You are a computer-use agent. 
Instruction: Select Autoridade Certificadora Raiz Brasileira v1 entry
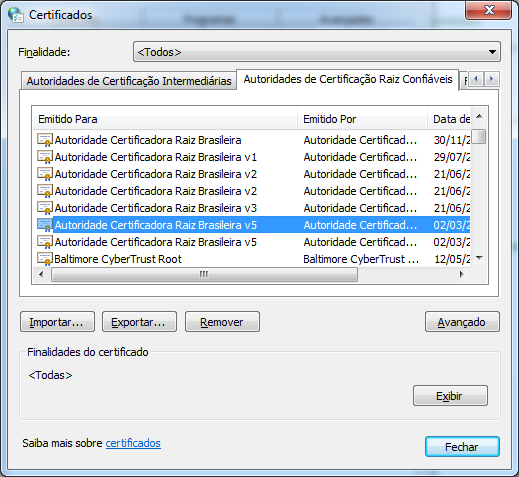point(156,157)
